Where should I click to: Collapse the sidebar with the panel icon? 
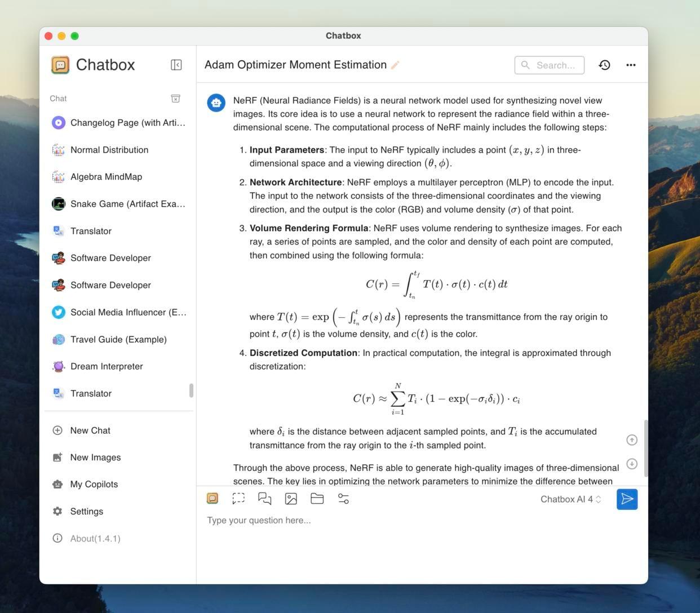click(176, 64)
